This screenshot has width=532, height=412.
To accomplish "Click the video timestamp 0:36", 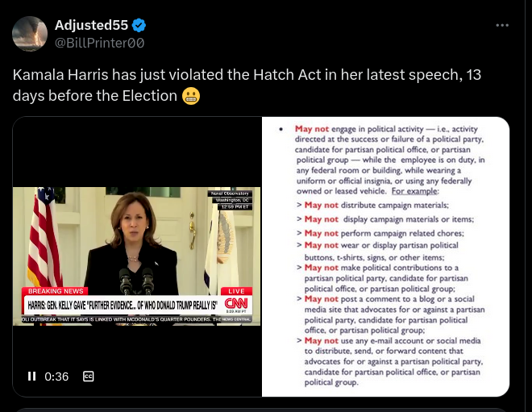I will [56, 377].
